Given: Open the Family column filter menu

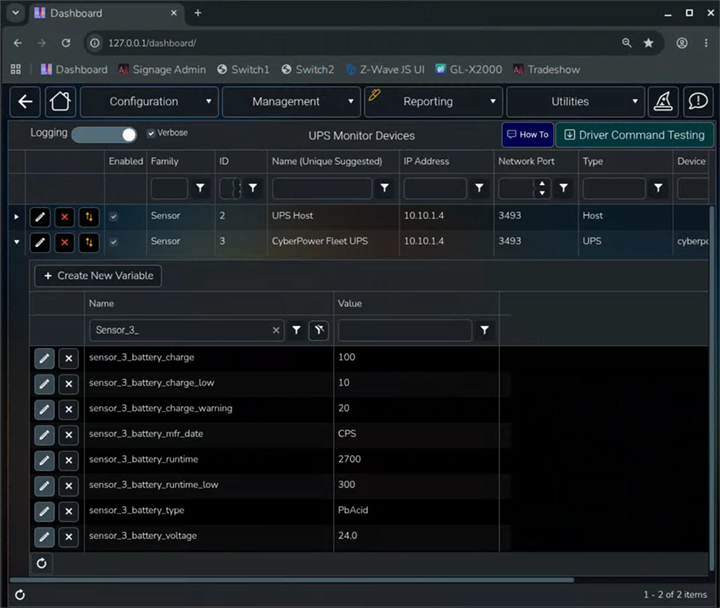Looking at the screenshot, I should coord(201,188).
